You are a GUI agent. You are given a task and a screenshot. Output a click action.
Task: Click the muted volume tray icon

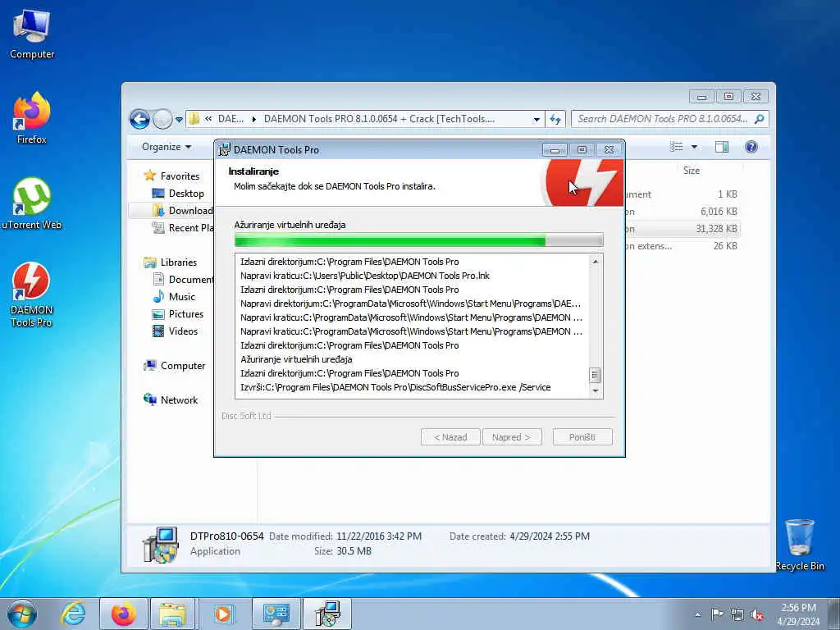click(757, 614)
